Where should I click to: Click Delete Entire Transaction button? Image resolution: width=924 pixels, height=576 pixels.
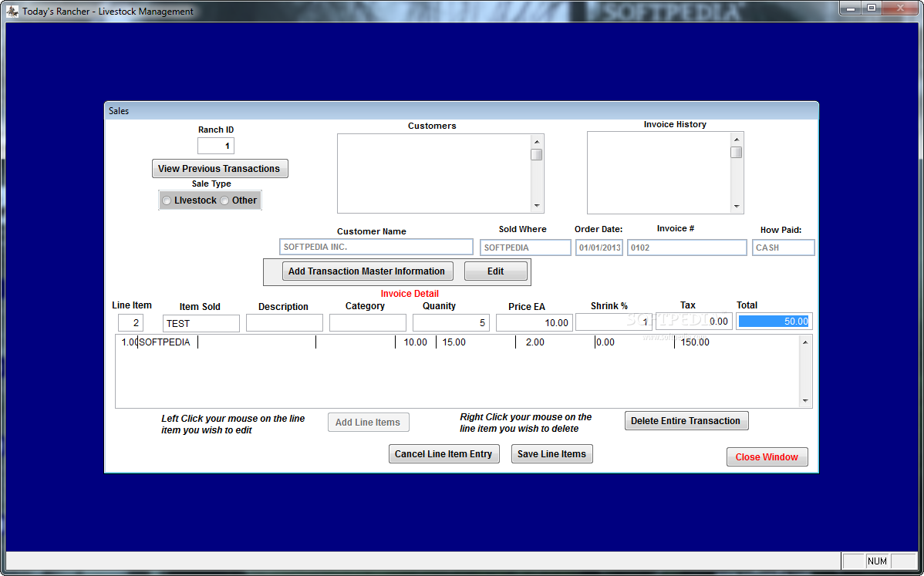pos(686,420)
